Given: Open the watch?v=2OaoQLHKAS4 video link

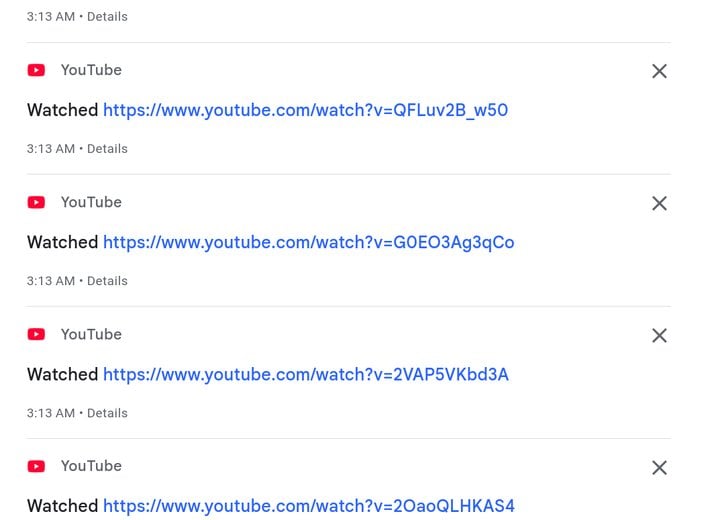Looking at the screenshot, I should click(309, 506).
